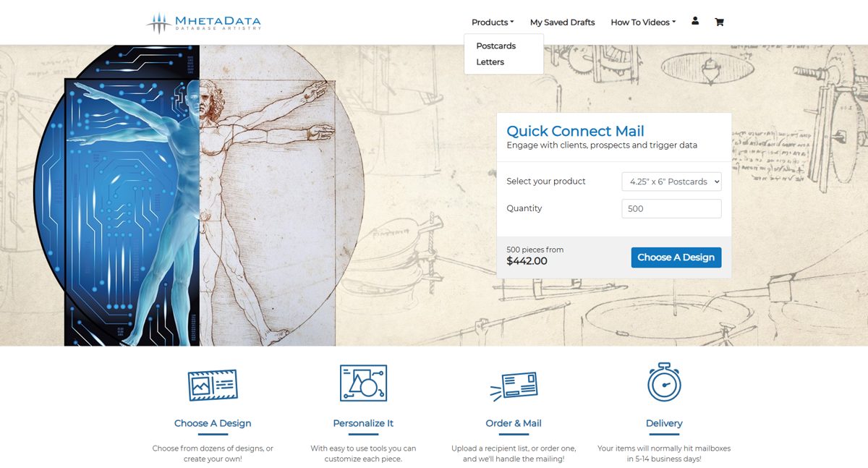868x468 pixels.
Task: Collapse the Products dropdown menu
Action: 493,22
